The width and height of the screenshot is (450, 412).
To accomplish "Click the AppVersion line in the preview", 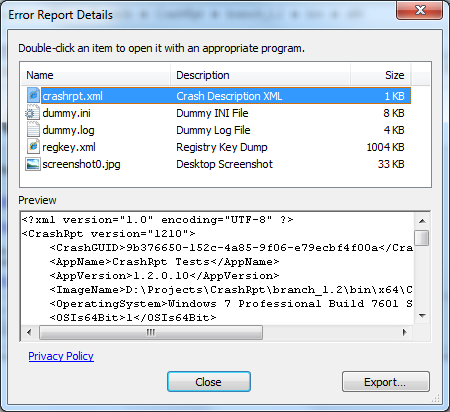I will tap(164, 276).
